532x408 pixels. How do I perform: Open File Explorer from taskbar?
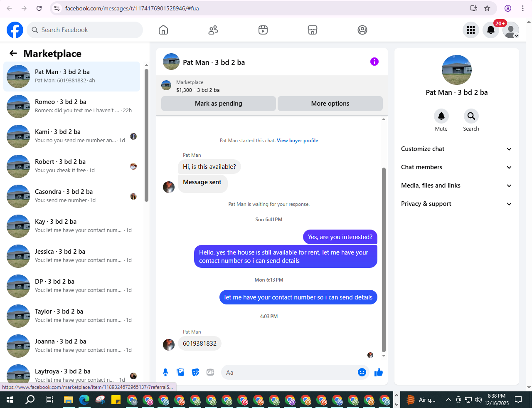tap(68, 400)
